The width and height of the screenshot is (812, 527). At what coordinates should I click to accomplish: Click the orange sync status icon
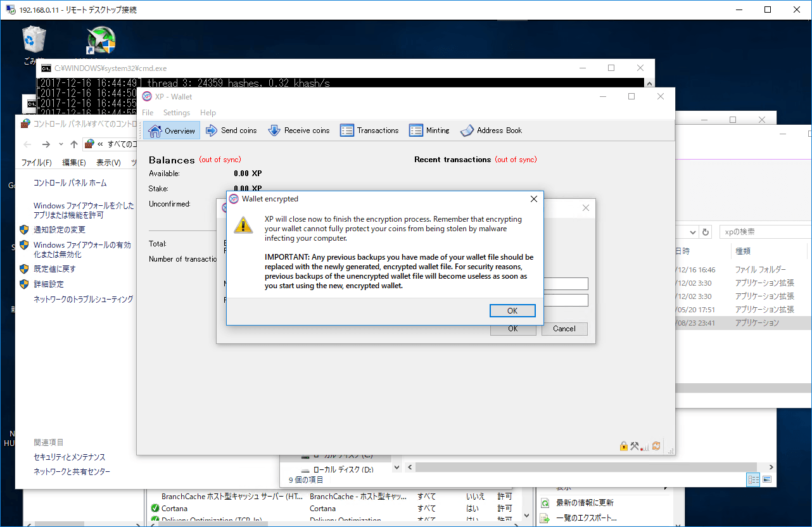pyautogui.click(x=656, y=446)
